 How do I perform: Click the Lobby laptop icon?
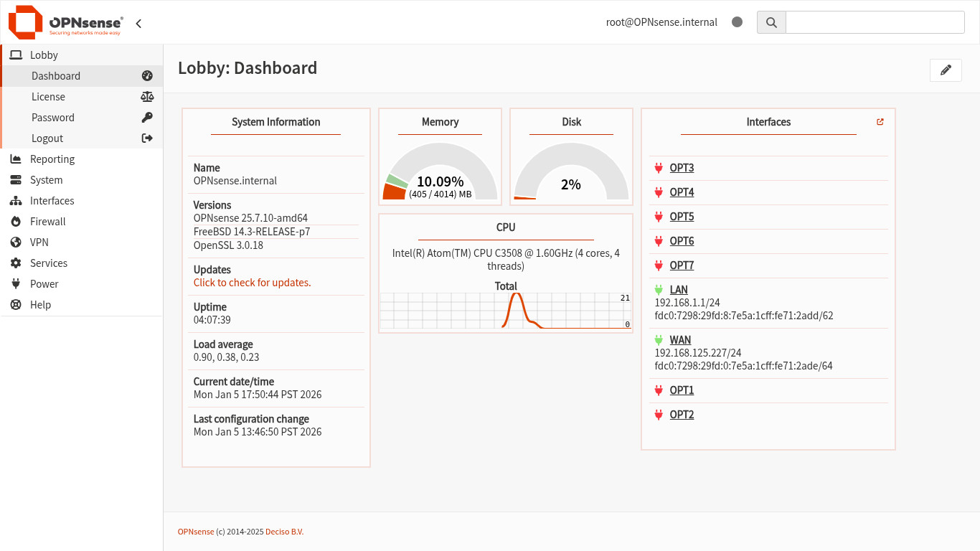pos(16,55)
